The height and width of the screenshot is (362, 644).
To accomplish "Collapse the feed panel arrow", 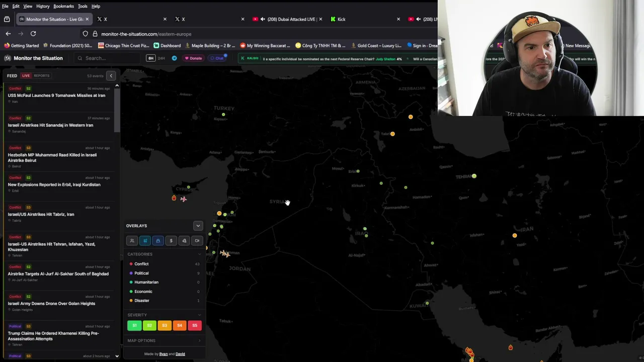I will 111,76.
